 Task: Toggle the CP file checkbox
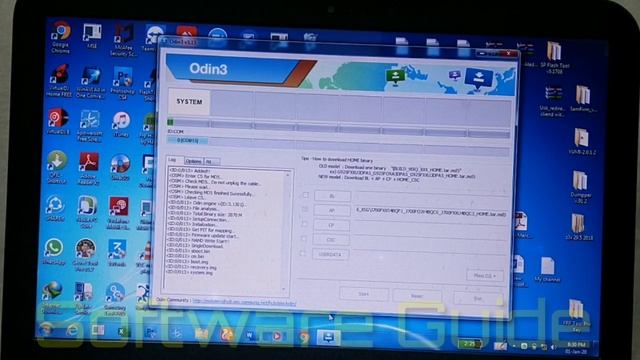pos(304,224)
